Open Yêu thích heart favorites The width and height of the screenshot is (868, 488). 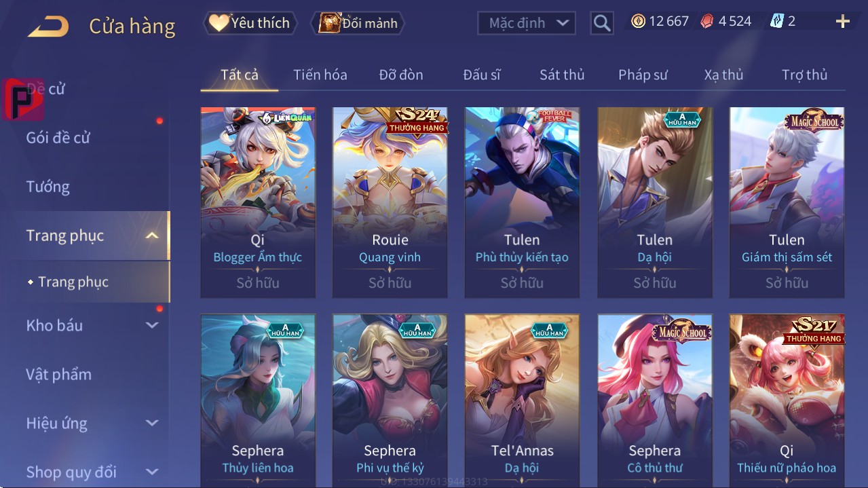click(x=249, y=23)
